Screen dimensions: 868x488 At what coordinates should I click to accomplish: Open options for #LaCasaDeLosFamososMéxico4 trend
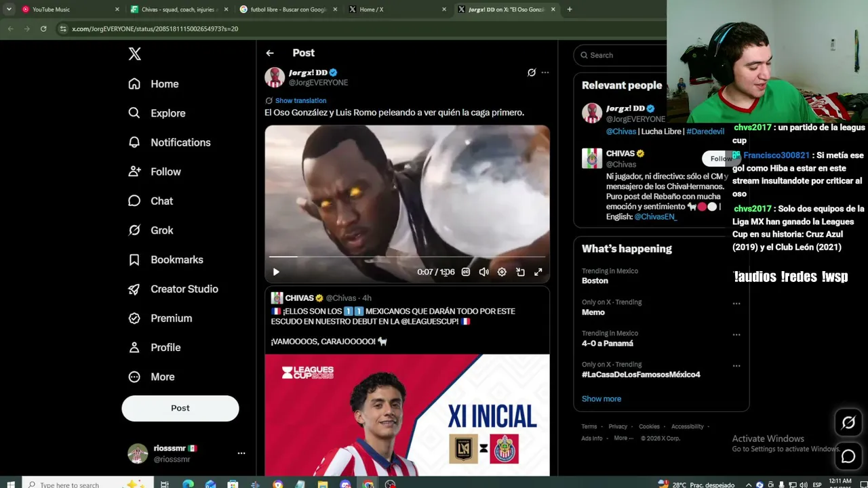(x=736, y=366)
